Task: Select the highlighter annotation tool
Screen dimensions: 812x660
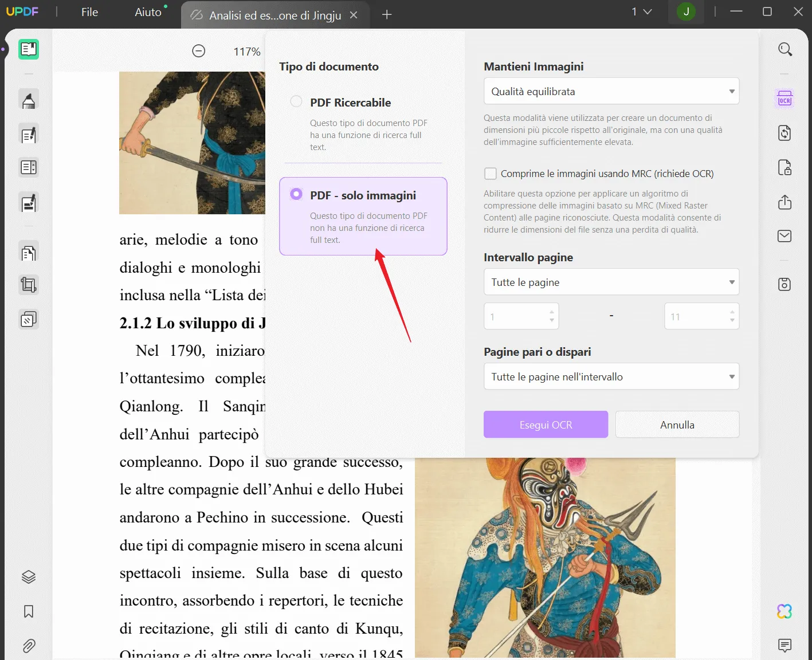Action: [x=28, y=99]
